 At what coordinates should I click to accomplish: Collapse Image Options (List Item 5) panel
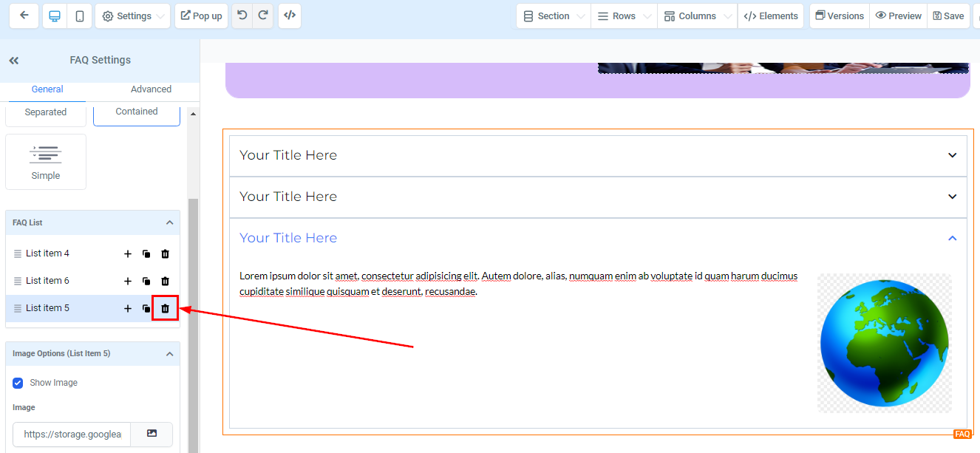tap(169, 353)
